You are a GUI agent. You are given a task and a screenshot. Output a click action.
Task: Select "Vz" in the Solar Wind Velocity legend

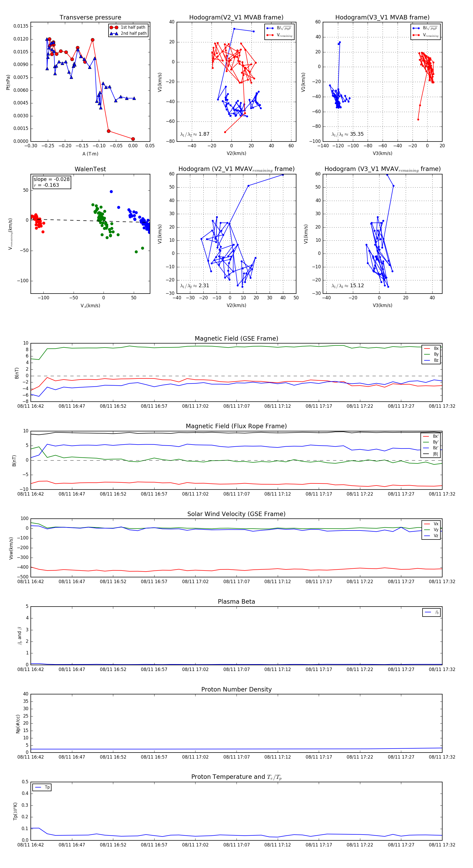[431, 536]
